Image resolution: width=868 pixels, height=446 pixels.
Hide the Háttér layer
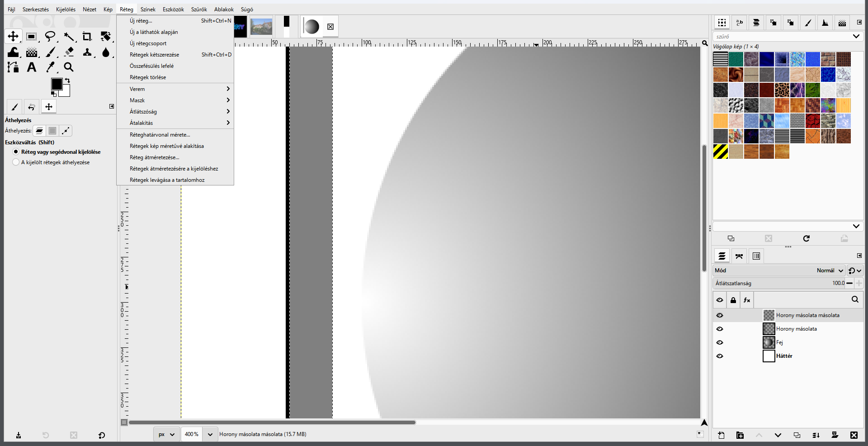(x=720, y=356)
